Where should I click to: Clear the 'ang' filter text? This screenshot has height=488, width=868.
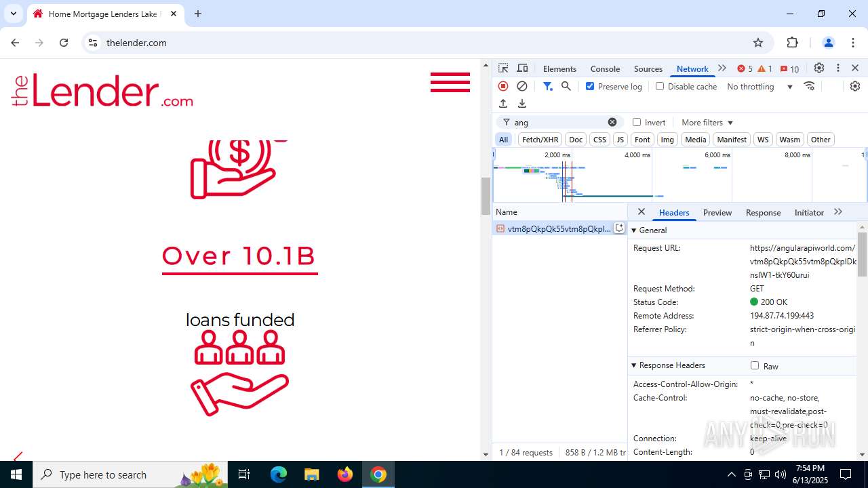pyautogui.click(x=612, y=122)
